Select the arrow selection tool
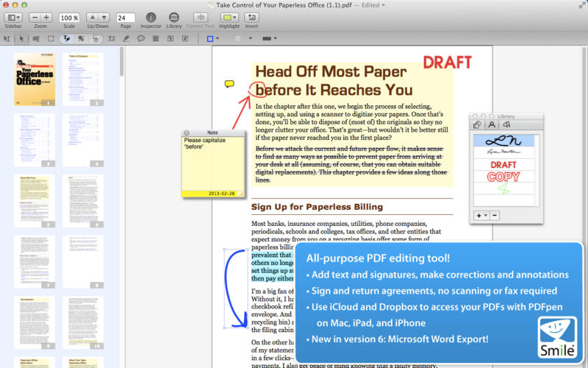 pyautogui.click(x=21, y=38)
